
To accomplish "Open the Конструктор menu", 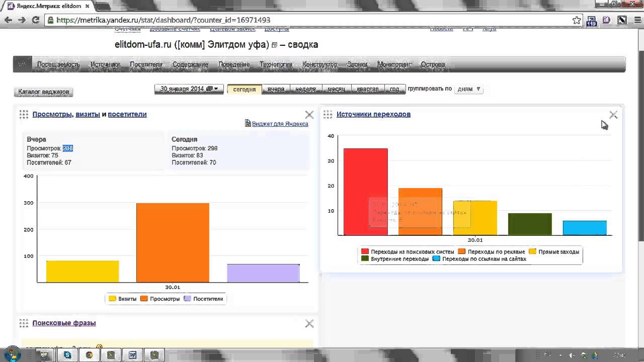I will (320, 64).
